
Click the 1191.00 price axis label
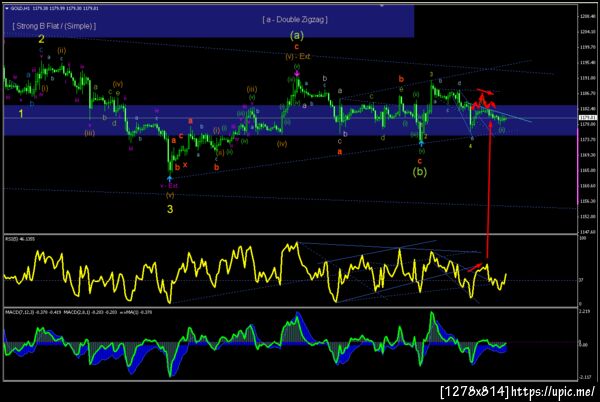coord(589,78)
